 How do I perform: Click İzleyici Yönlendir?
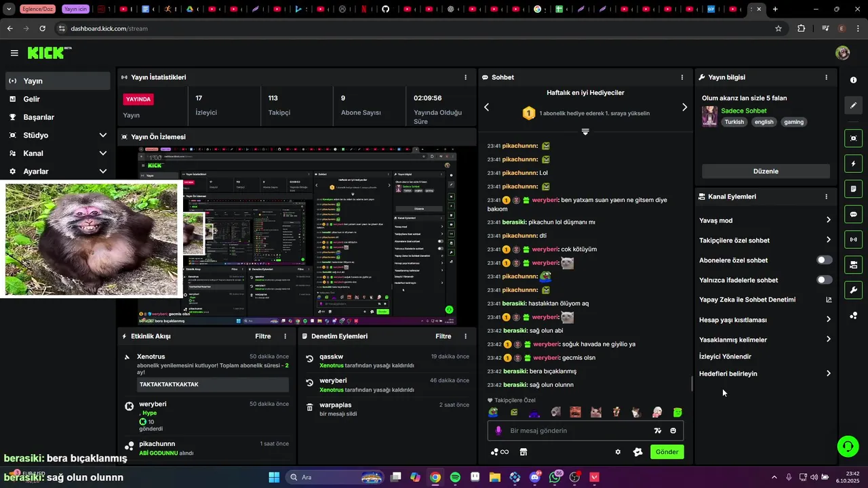(725, 357)
